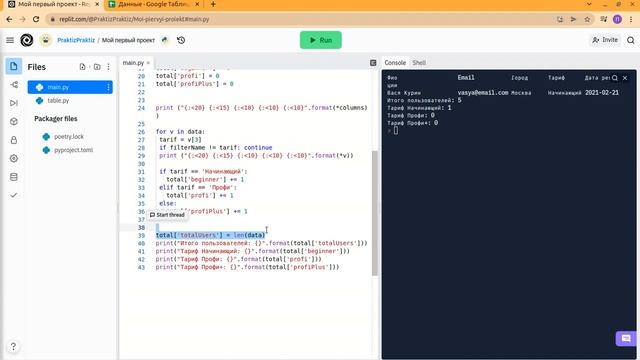Click the Python language icon beside project name
Screen dimensions: 640x360
point(165,40)
